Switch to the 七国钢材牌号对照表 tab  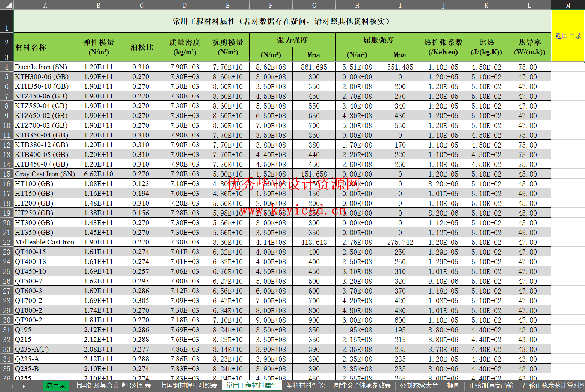coord(189,385)
